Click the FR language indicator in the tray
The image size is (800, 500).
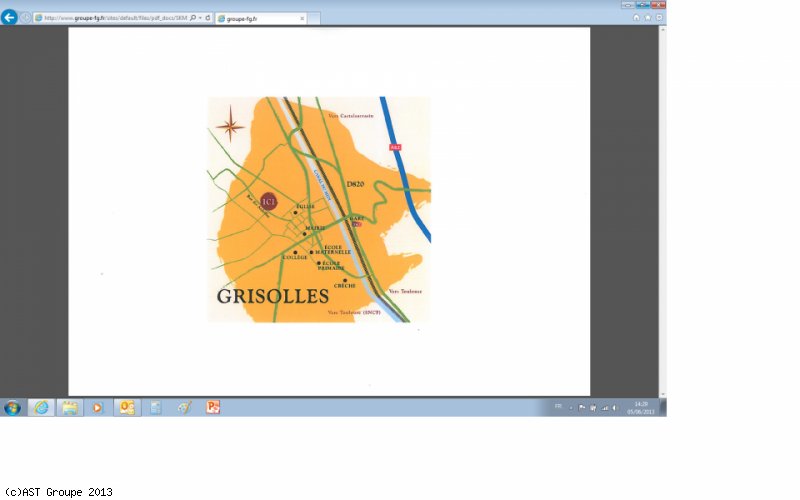558,407
